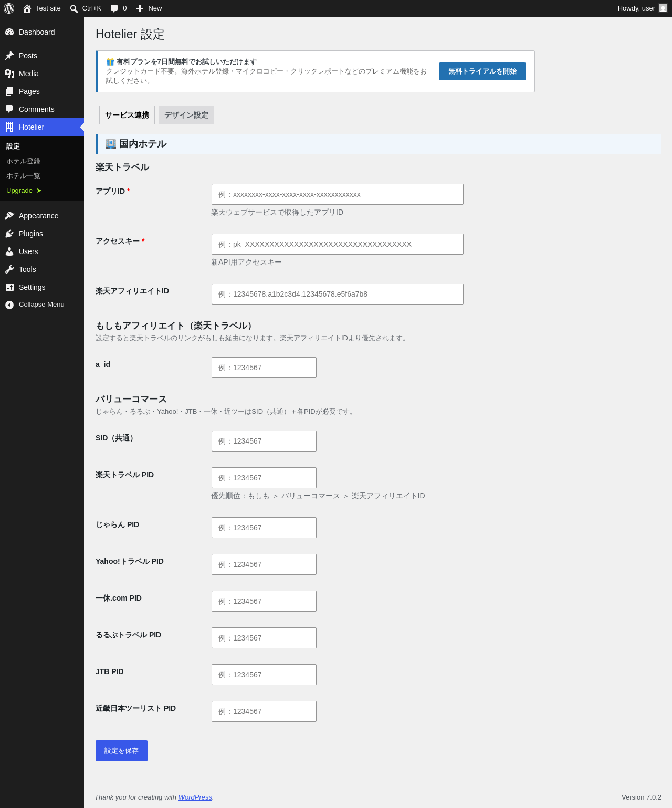Switch to the デザイン設定 tab
The height and width of the screenshot is (808, 672).
(x=186, y=115)
